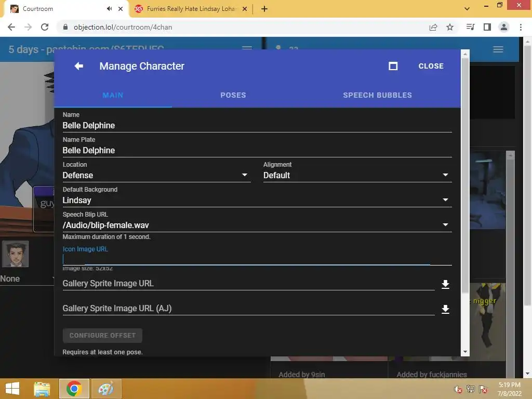Open taskbar clock showing 5:19 PM

click(509, 389)
